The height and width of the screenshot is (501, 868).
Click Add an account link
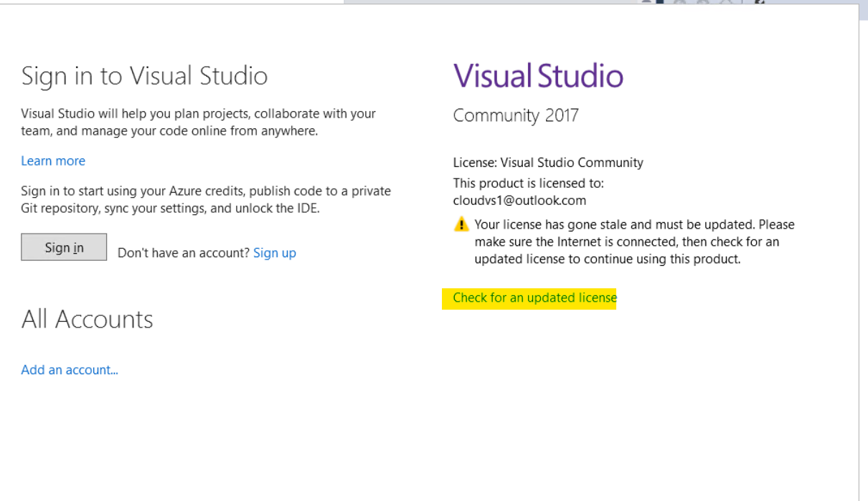[70, 370]
